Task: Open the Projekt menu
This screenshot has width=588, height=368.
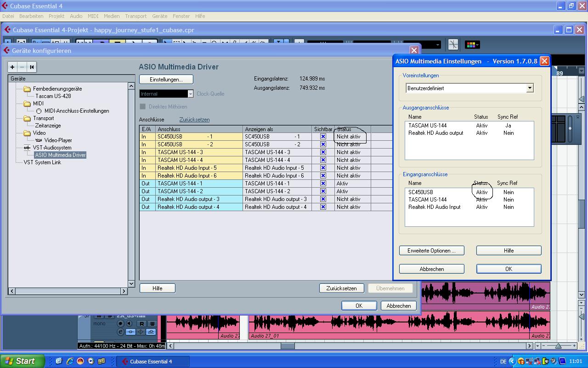Action: 57,16
